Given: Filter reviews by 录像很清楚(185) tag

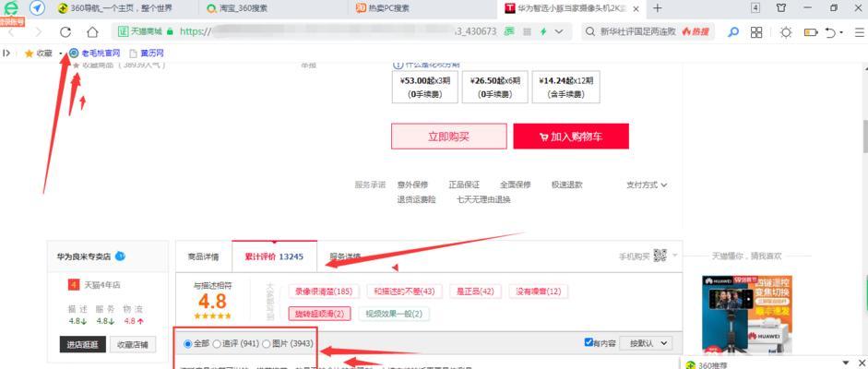Looking at the screenshot, I should (x=324, y=291).
